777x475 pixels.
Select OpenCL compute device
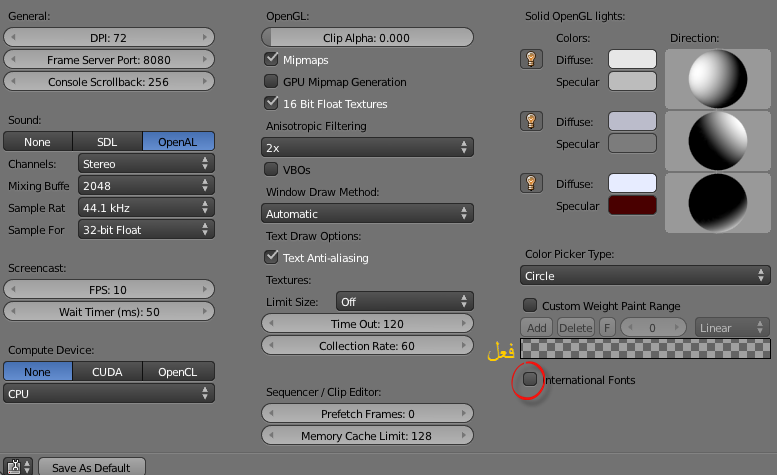pos(178,371)
